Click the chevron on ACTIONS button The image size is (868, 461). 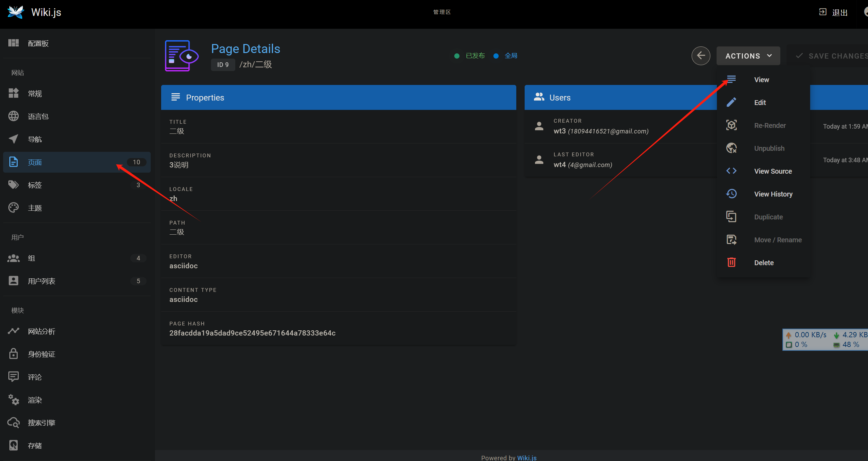tap(770, 56)
